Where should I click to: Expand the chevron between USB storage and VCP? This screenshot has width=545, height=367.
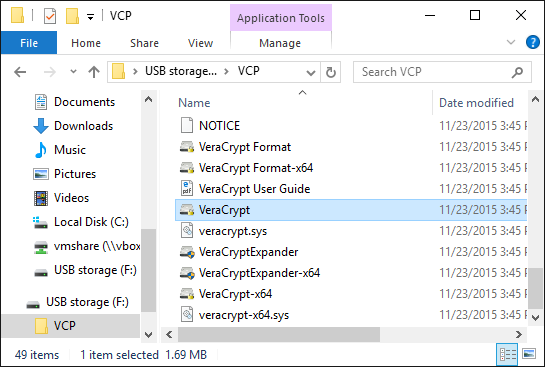227,72
